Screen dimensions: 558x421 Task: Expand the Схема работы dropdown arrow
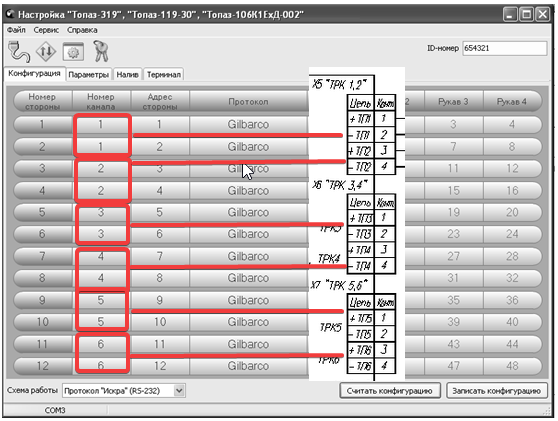coord(179,391)
